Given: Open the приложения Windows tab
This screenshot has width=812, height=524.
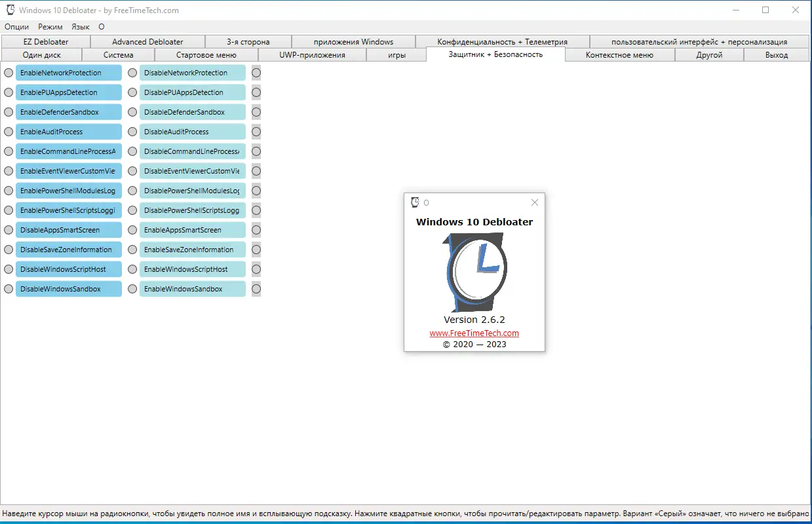Looking at the screenshot, I should (353, 41).
